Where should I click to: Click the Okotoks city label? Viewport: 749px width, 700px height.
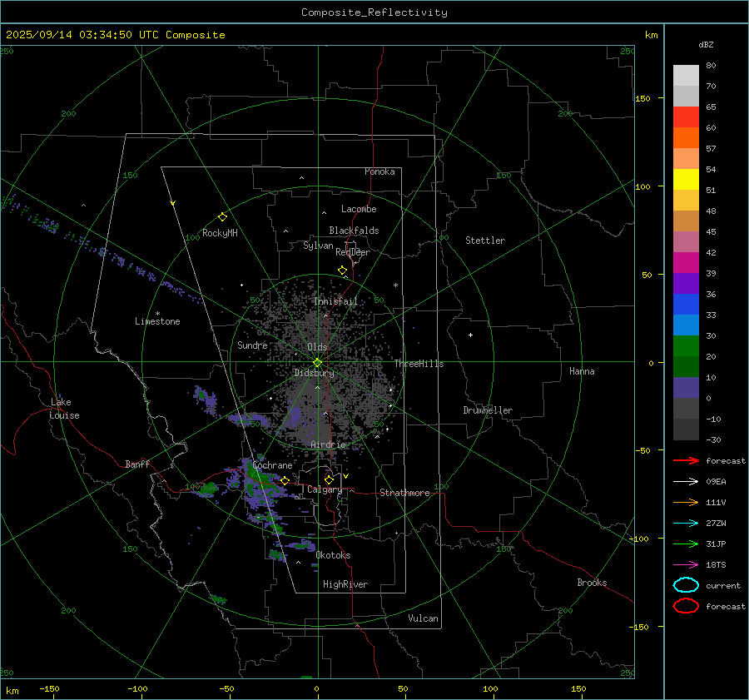(x=333, y=555)
